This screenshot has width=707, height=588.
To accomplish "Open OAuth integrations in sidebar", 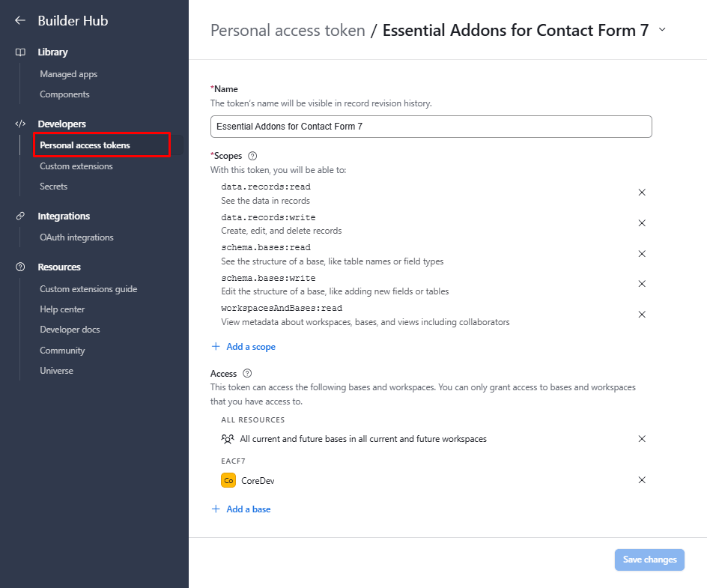I will click(x=76, y=237).
